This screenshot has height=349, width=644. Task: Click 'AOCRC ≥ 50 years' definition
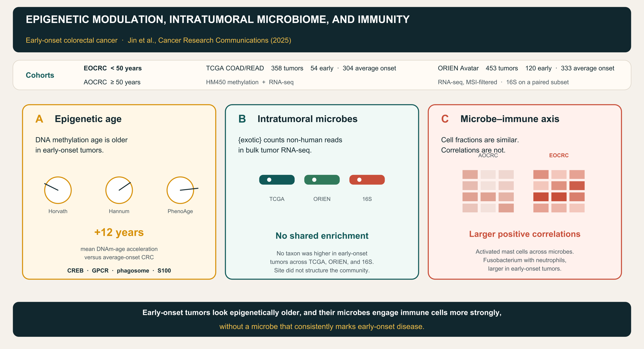(x=112, y=82)
